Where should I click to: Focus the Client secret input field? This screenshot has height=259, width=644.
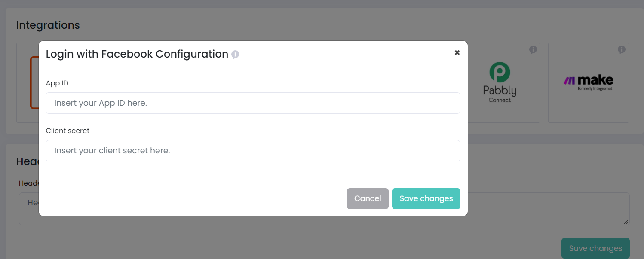(253, 151)
